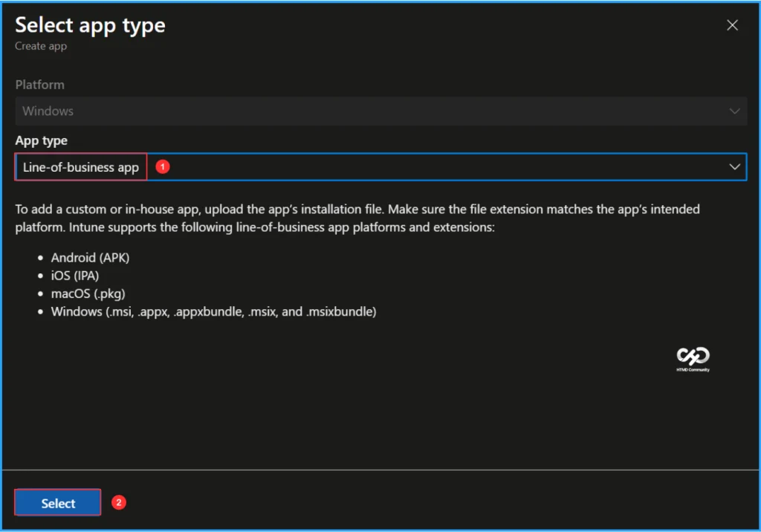Click the Select app type heading
The height and width of the screenshot is (532, 761).
coord(90,25)
